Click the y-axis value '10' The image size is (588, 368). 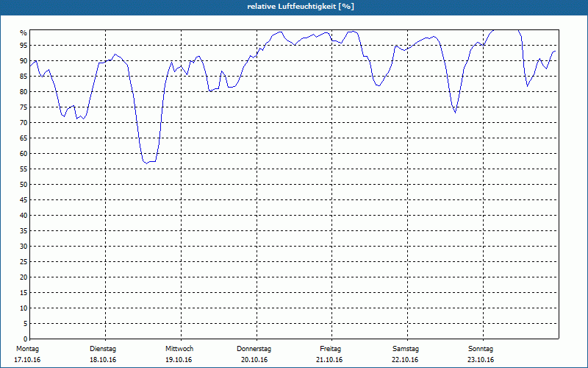tap(24, 308)
